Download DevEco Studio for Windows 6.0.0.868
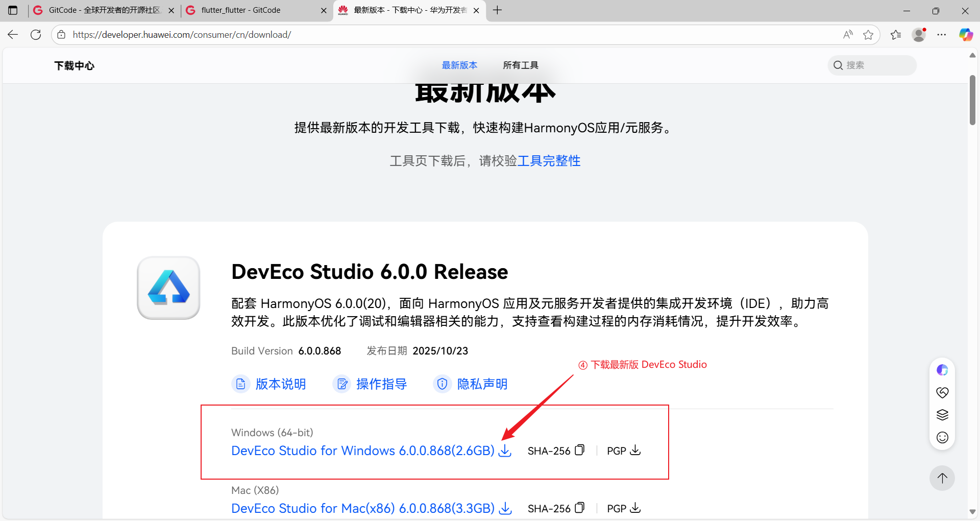This screenshot has width=980, height=521. 363,451
